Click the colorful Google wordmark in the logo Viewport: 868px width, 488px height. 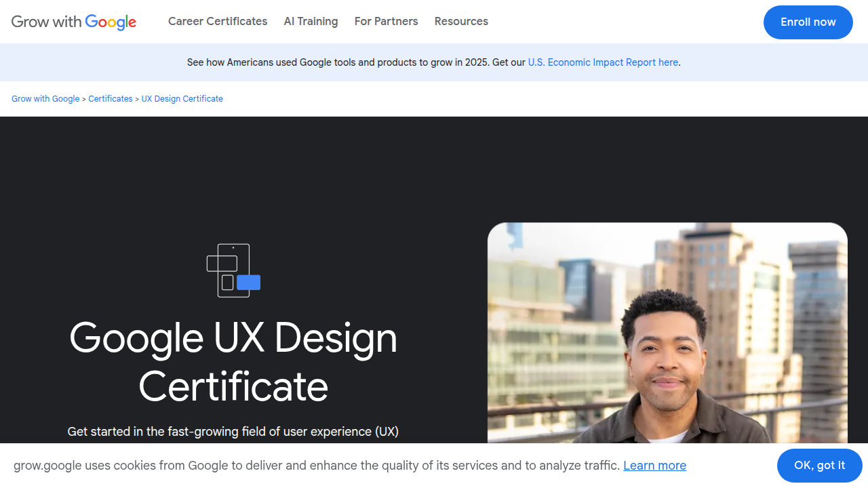(x=112, y=22)
